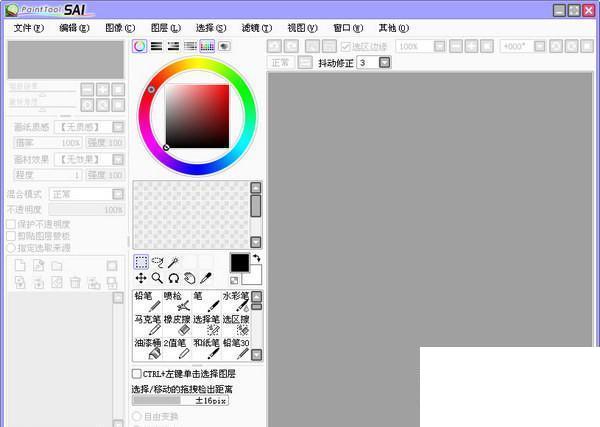600x427 pixels.
Task: Click the black foreground color swatch
Action: [x=240, y=262]
